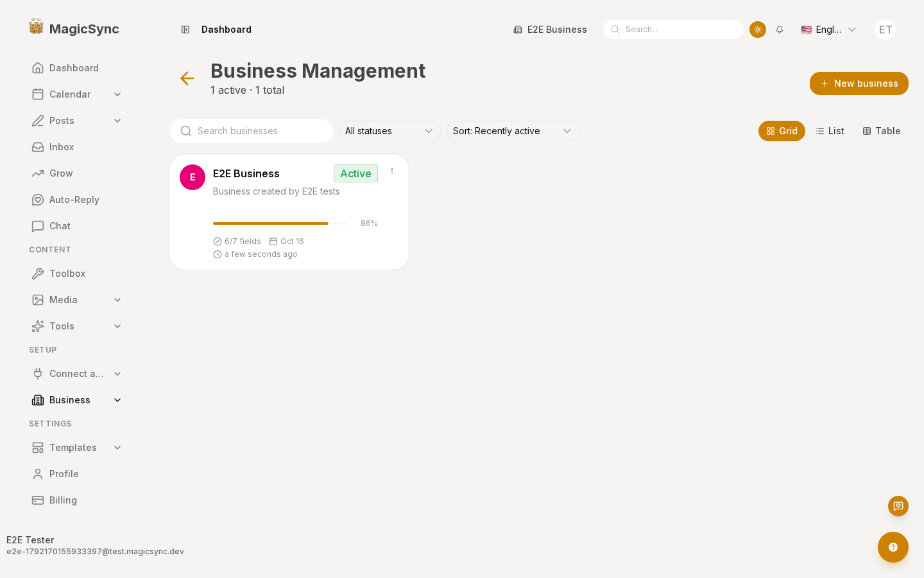Open Chat from the sidebar
The height and width of the screenshot is (578, 924).
(x=77, y=226)
